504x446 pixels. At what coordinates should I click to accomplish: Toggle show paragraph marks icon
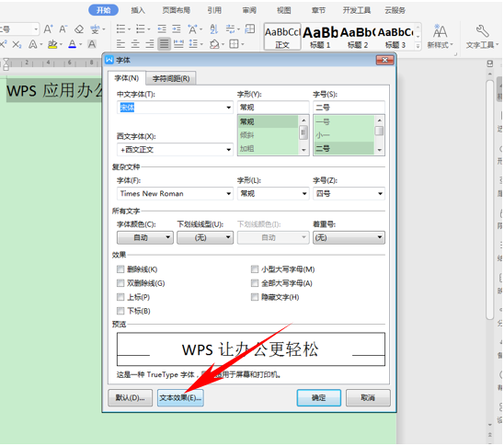point(231,29)
